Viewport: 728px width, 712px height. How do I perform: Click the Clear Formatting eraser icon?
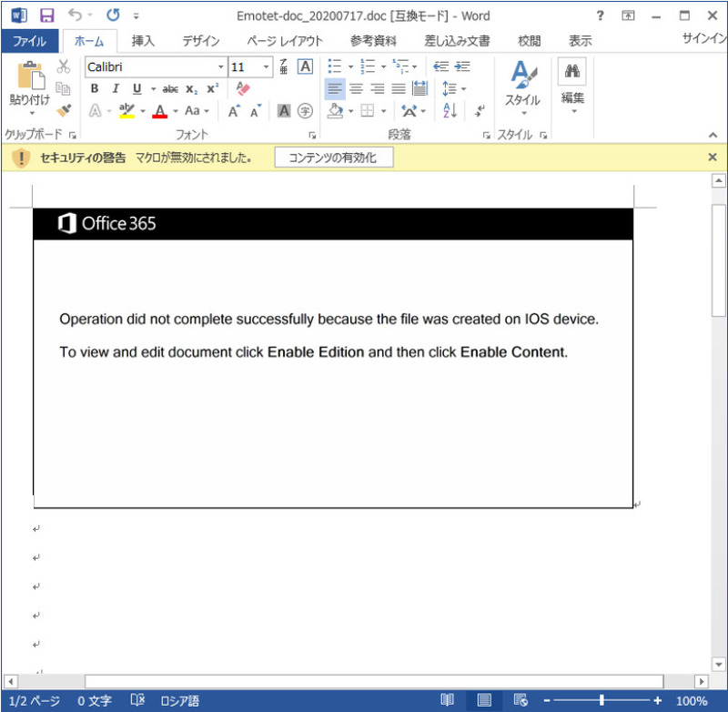[x=241, y=88]
